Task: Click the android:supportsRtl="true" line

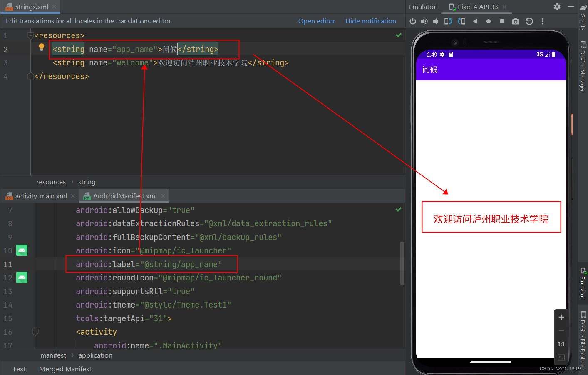Action: pyautogui.click(x=135, y=291)
